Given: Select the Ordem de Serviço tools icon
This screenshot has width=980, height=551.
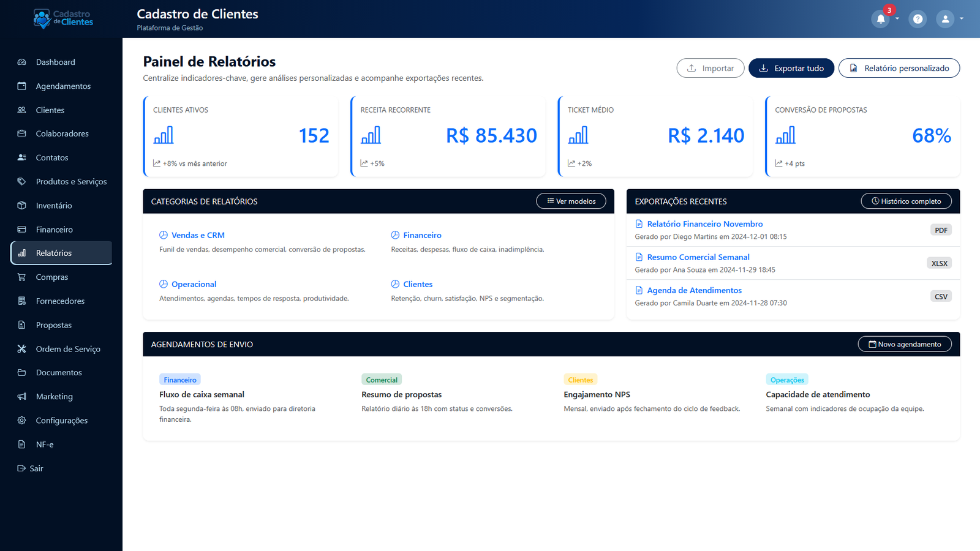Looking at the screenshot, I should point(22,348).
